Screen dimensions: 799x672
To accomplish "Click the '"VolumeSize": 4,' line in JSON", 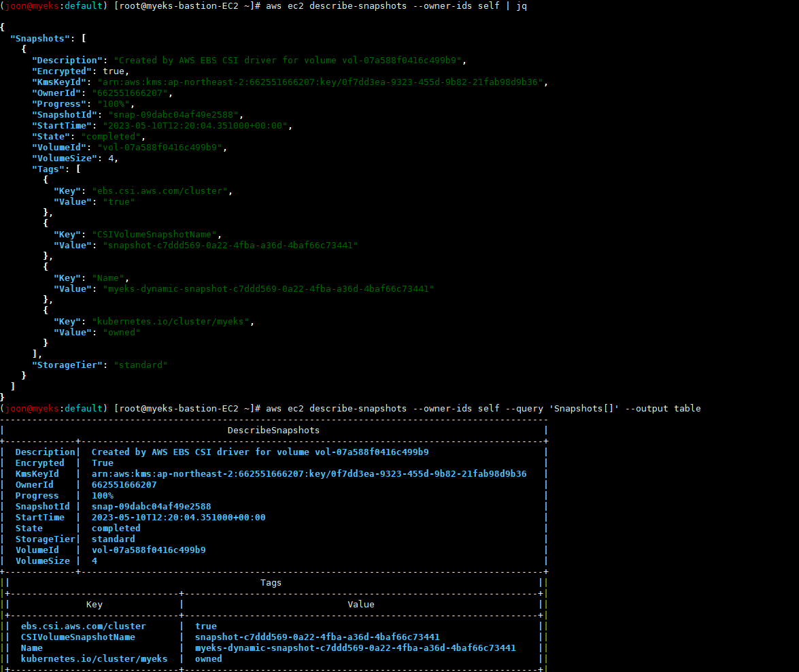I will (75, 158).
